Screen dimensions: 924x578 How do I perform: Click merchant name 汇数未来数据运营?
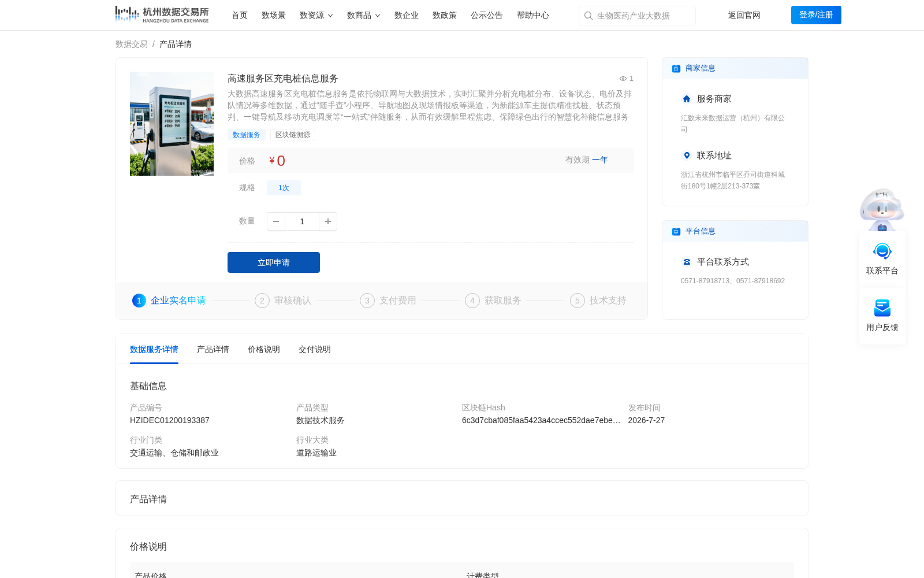click(733, 124)
